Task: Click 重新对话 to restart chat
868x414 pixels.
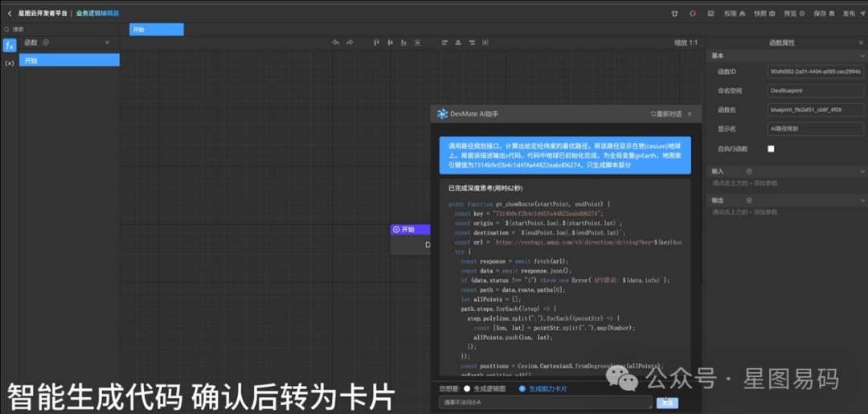Action: pos(666,114)
